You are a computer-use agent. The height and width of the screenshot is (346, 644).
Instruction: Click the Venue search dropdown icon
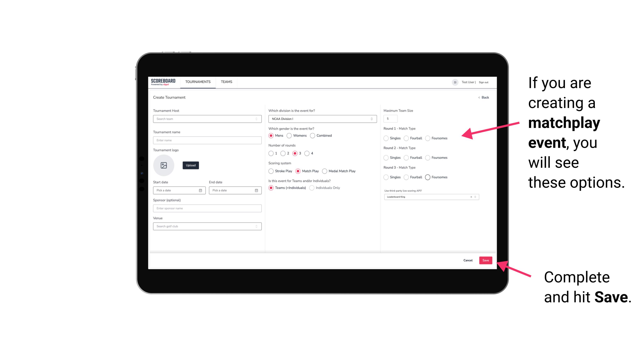pos(256,226)
